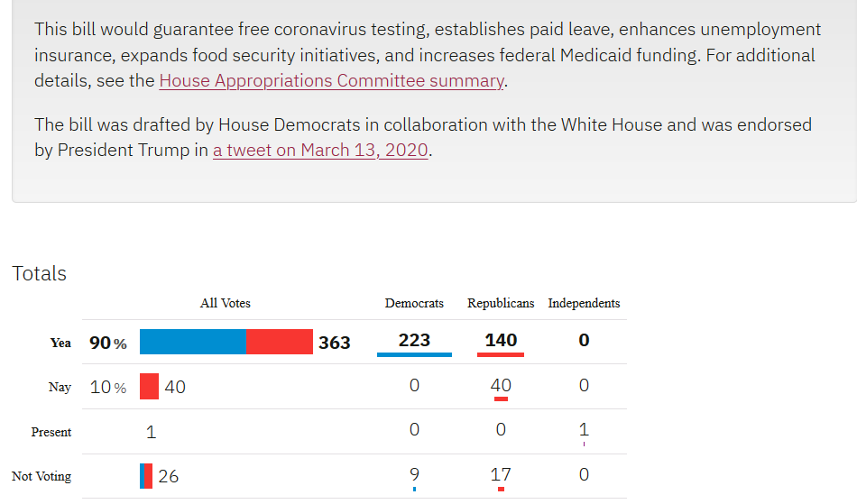
Task: Click the blue Democrat segment of Yea bar
Action: point(193,342)
